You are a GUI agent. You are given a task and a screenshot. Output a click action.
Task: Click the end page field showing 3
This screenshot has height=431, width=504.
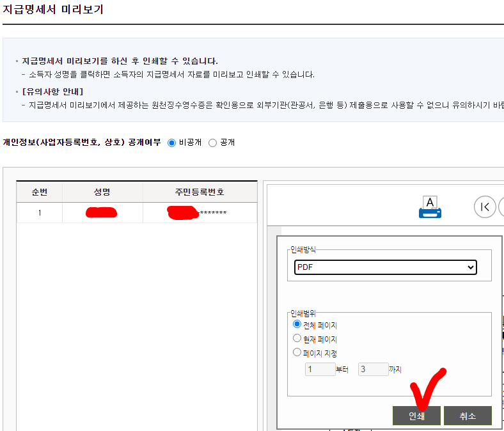[373, 369]
